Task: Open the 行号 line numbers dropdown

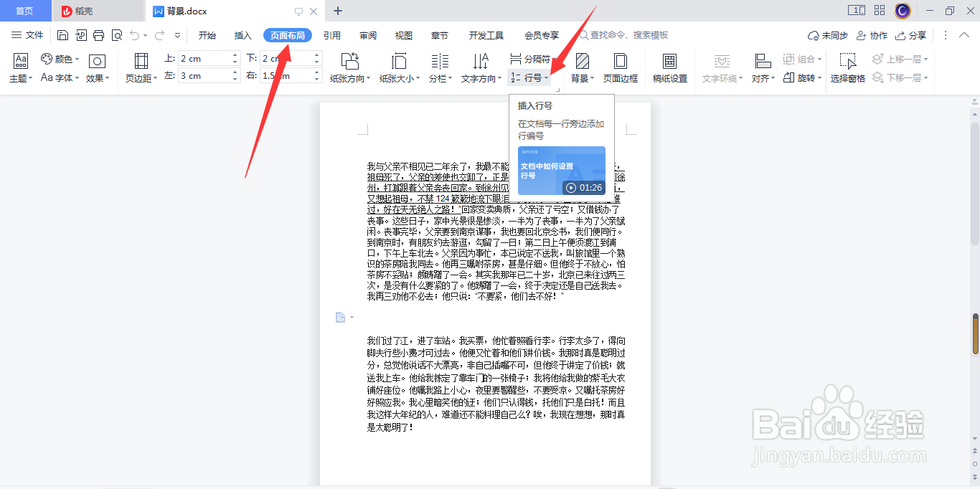Action: coord(529,77)
